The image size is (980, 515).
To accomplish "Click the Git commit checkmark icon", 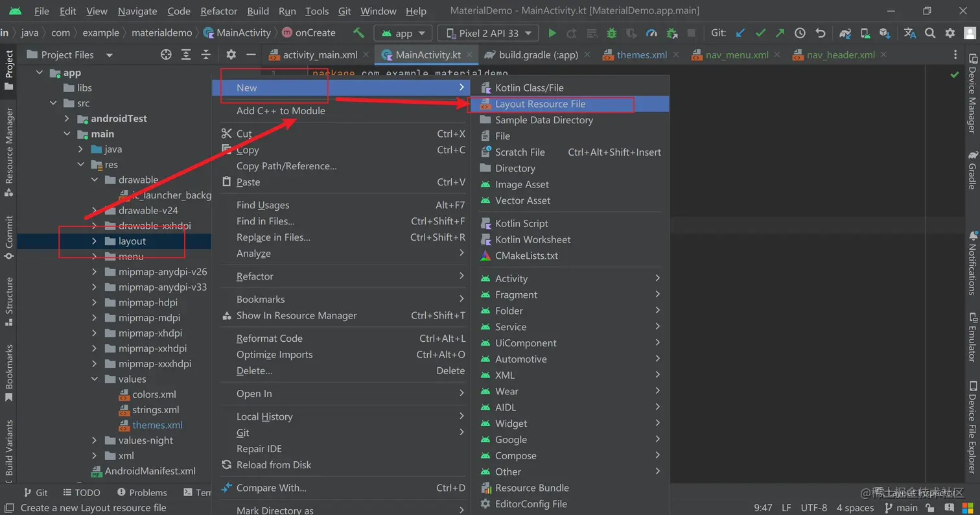I will [761, 33].
